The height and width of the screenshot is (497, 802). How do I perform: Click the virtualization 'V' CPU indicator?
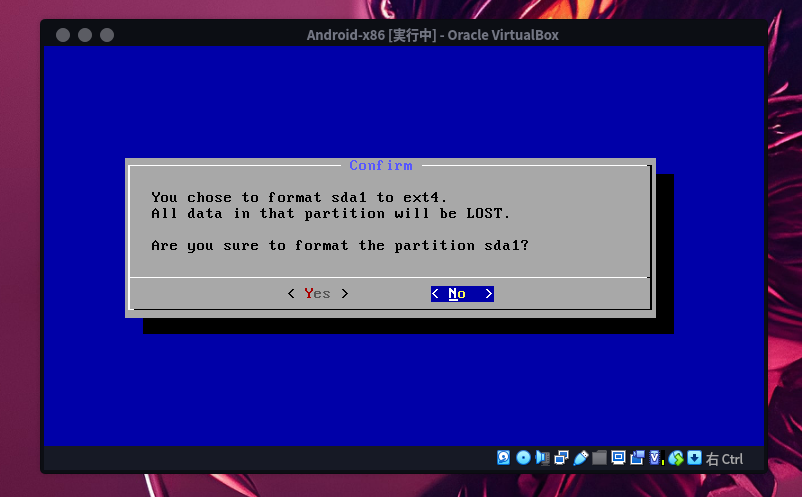(656, 458)
